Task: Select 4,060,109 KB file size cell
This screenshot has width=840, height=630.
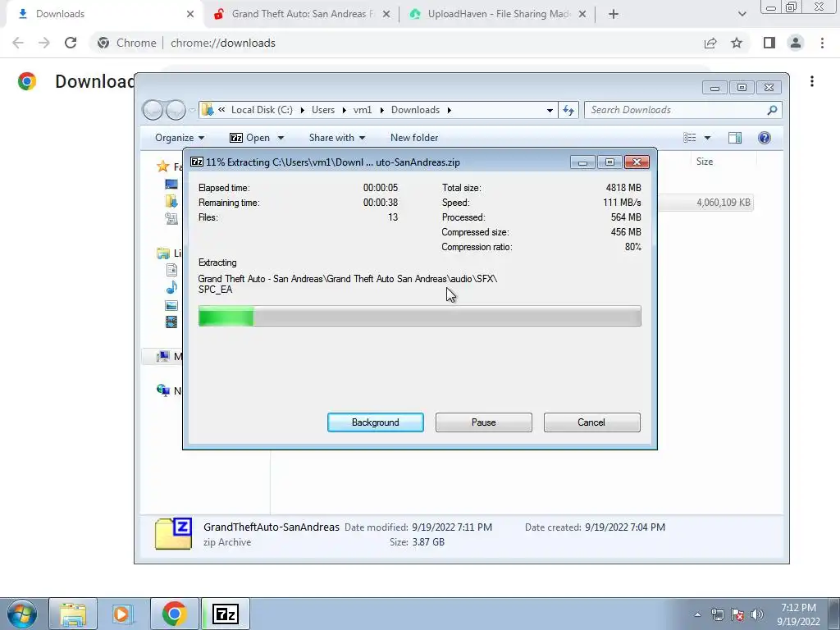Action: click(724, 203)
